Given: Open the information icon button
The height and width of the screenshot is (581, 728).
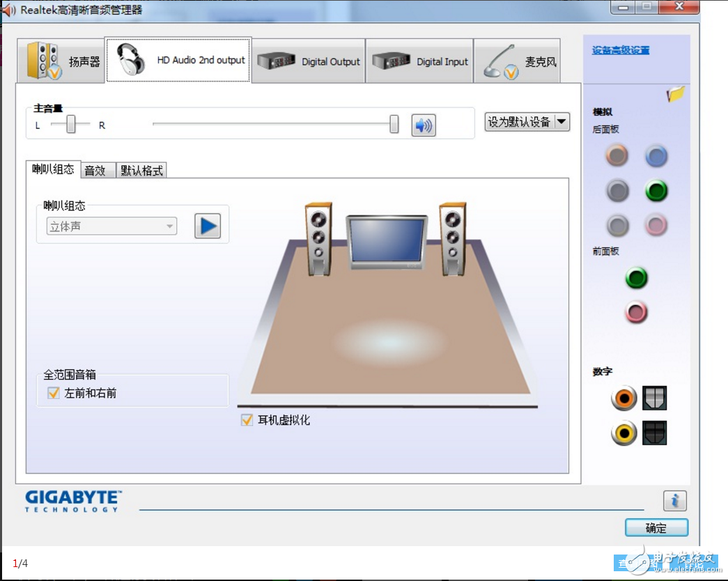Looking at the screenshot, I should [674, 500].
